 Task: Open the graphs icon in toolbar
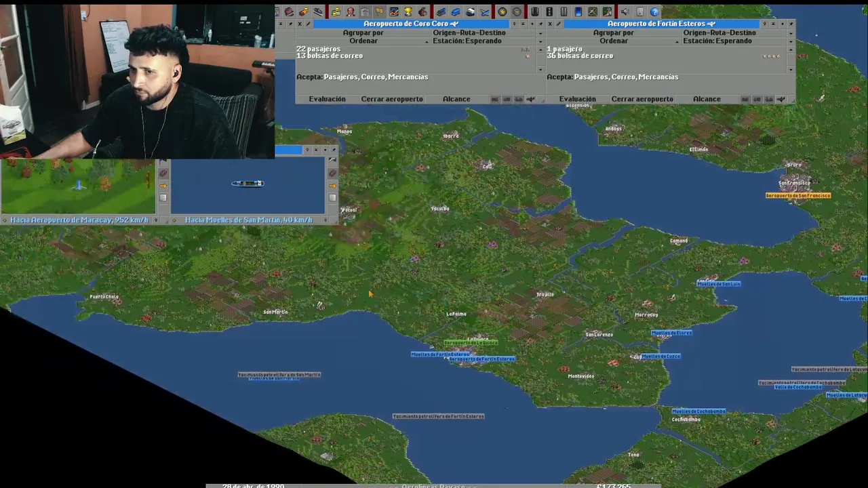pyautogui.click(x=393, y=12)
